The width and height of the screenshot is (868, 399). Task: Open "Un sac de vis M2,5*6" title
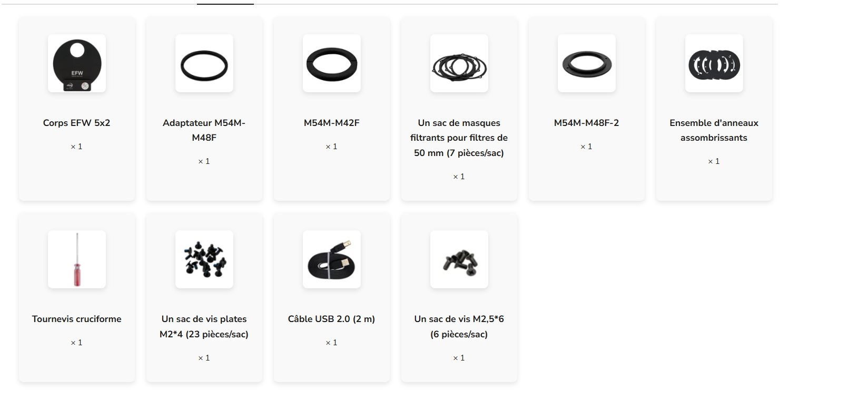pos(459,326)
